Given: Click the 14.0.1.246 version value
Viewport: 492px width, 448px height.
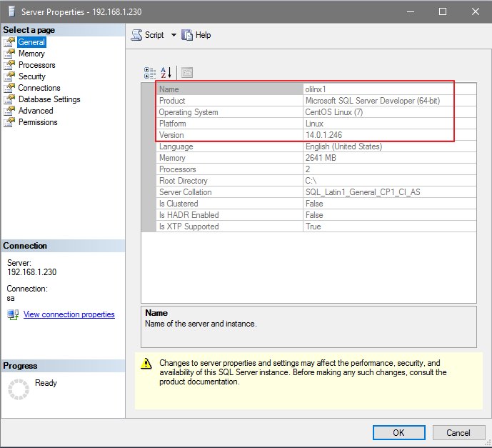Looking at the screenshot, I should (x=323, y=135).
